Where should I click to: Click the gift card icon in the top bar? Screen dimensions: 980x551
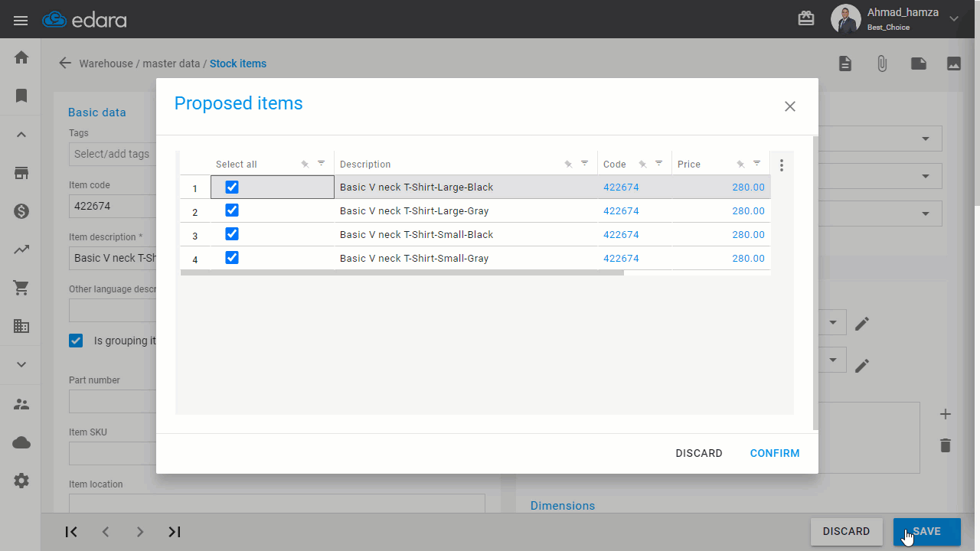point(806,18)
